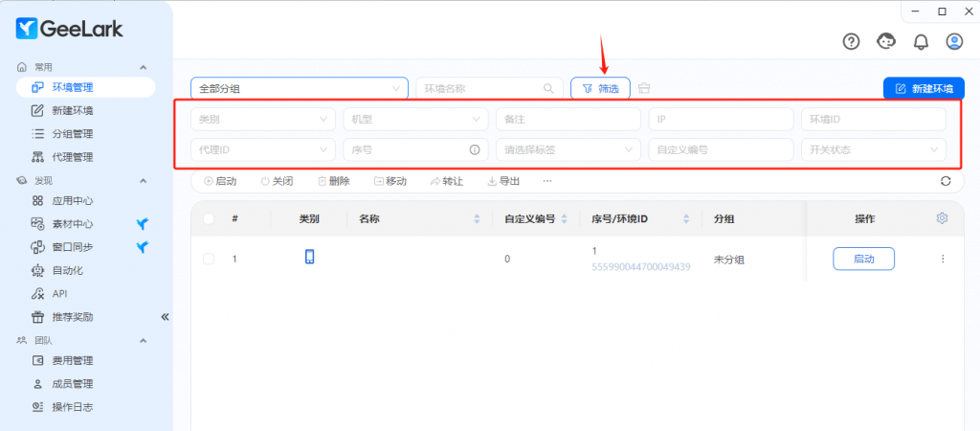
Task: Open user account avatar icon
Action: coord(954,41)
